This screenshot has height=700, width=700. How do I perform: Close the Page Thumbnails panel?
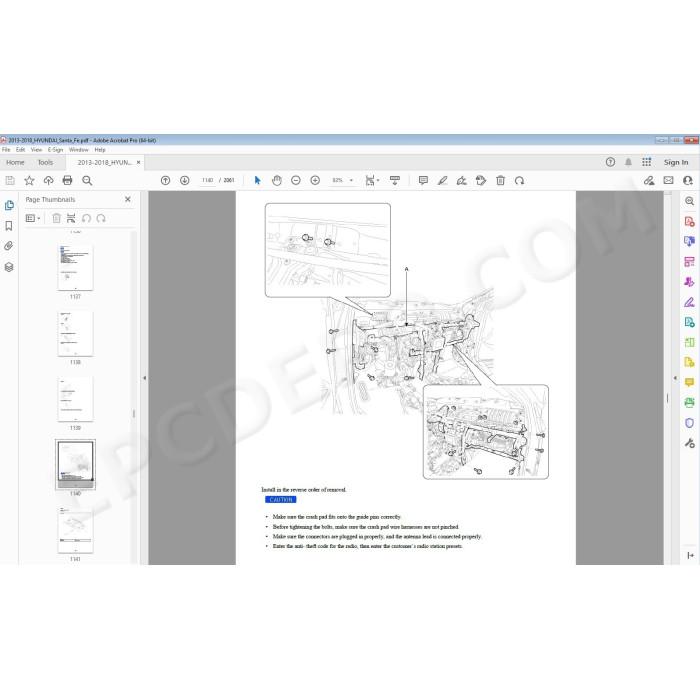coord(128,199)
